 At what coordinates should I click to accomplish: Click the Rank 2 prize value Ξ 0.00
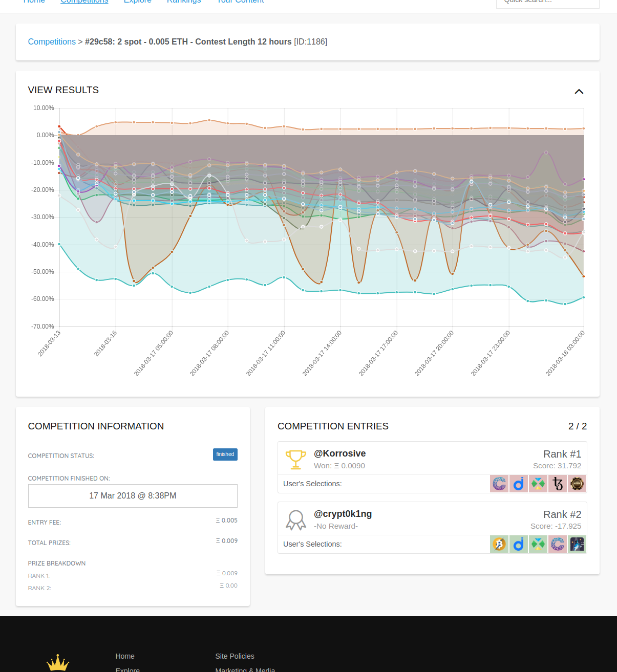[x=228, y=586]
